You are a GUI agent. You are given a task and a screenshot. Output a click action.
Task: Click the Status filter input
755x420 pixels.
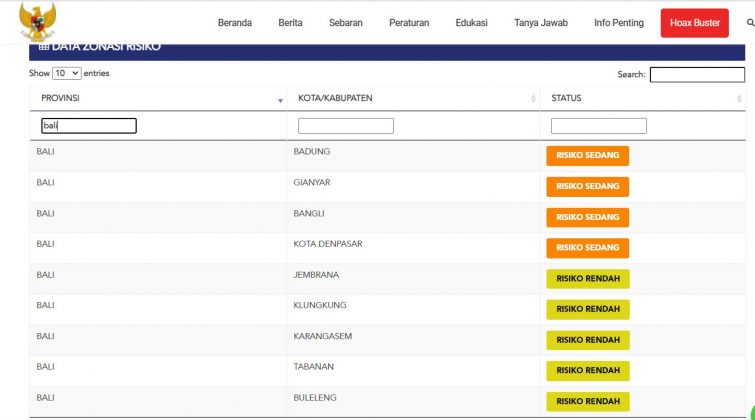pos(598,126)
